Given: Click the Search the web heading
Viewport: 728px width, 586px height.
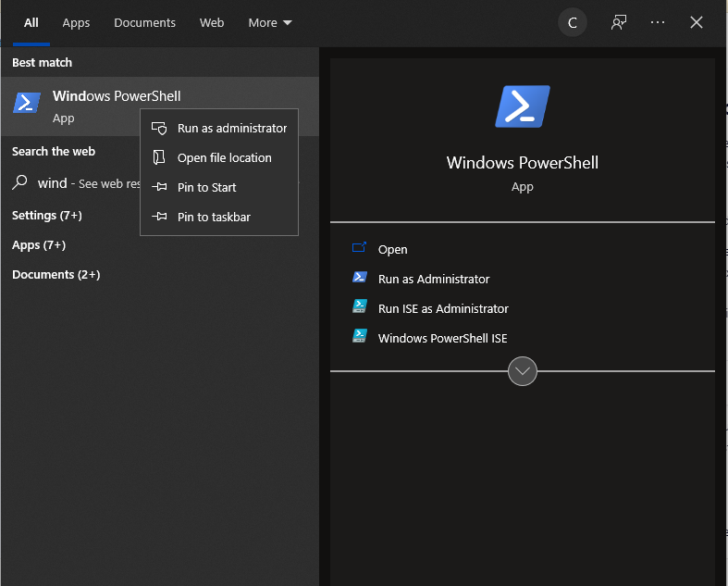Looking at the screenshot, I should [54, 152].
